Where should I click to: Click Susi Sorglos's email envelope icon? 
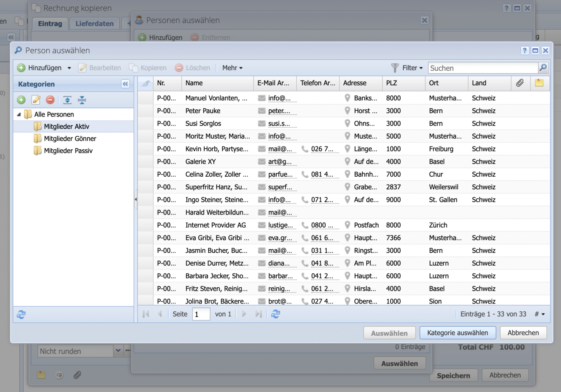(x=262, y=123)
